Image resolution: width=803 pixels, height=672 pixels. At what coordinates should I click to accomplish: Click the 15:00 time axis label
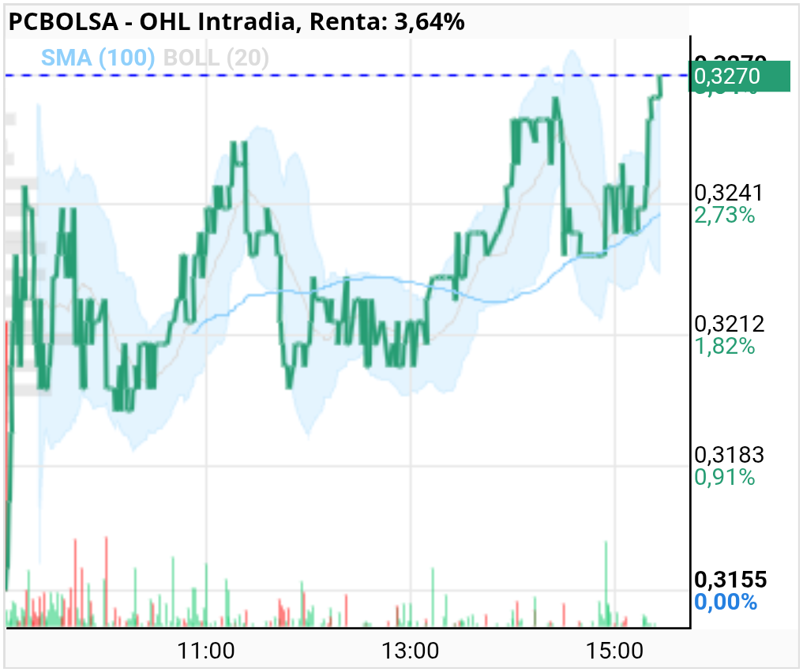click(614, 651)
